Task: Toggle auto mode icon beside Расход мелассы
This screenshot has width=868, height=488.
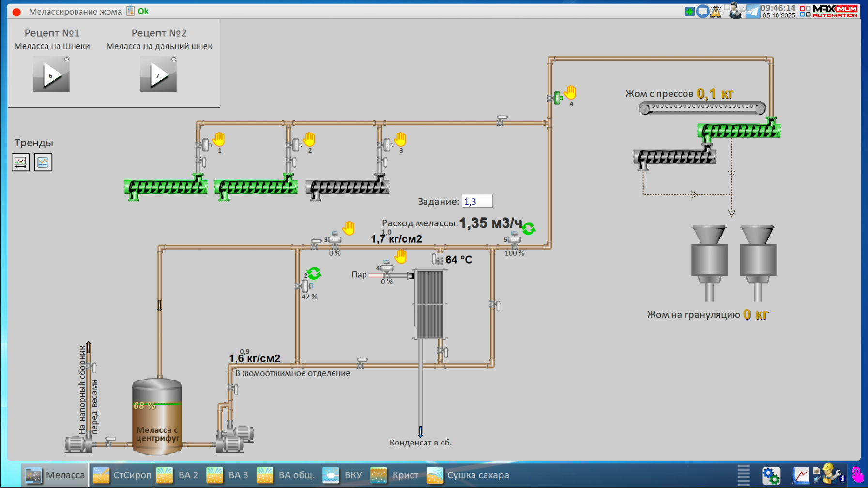Action: click(529, 228)
